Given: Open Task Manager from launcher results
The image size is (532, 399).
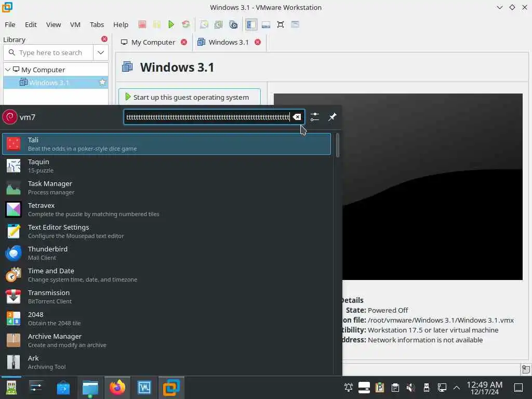Looking at the screenshot, I should (x=166, y=188).
